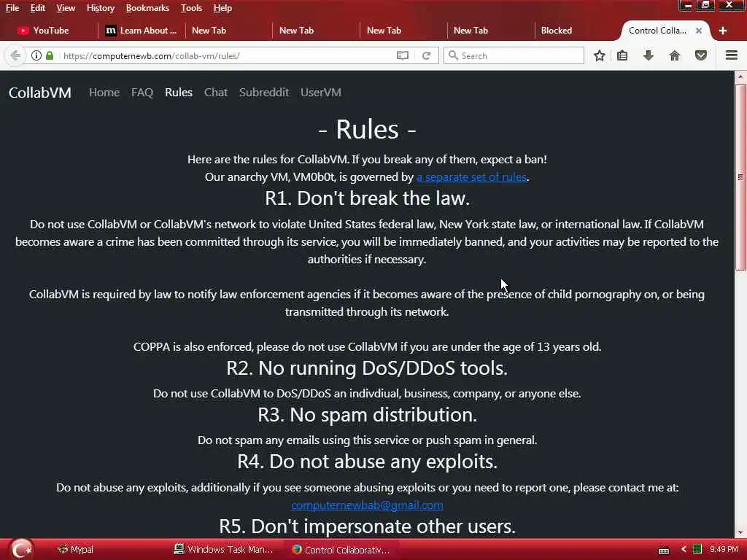Open the Help menu
This screenshot has width=747, height=560.
222,8
